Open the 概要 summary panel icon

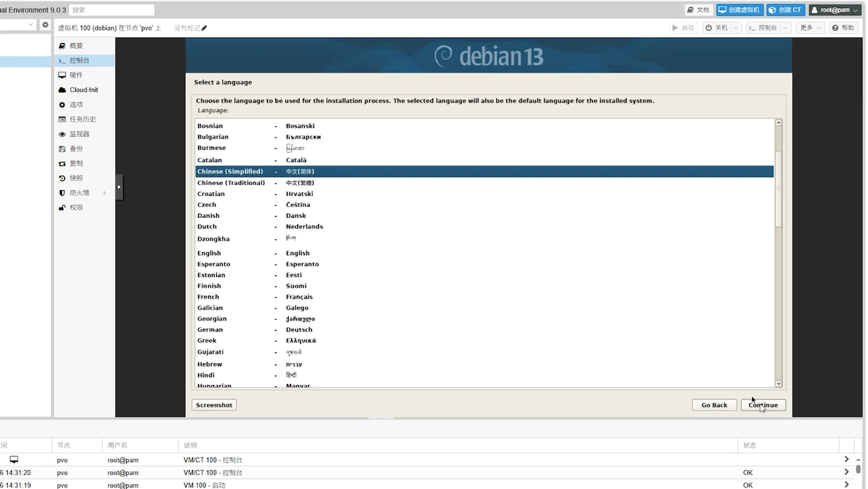(62, 46)
